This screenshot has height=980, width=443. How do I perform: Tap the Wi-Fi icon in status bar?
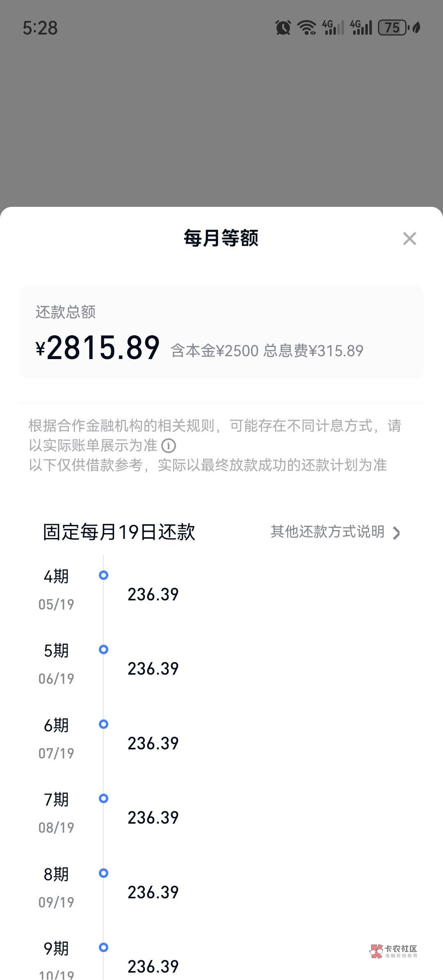click(306, 28)
